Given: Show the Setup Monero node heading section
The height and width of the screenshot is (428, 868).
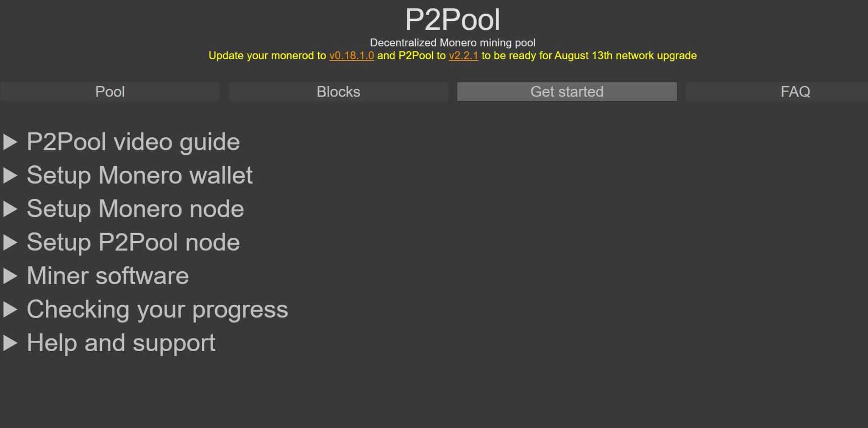Looking at the screenshot, I should point(135,209).
